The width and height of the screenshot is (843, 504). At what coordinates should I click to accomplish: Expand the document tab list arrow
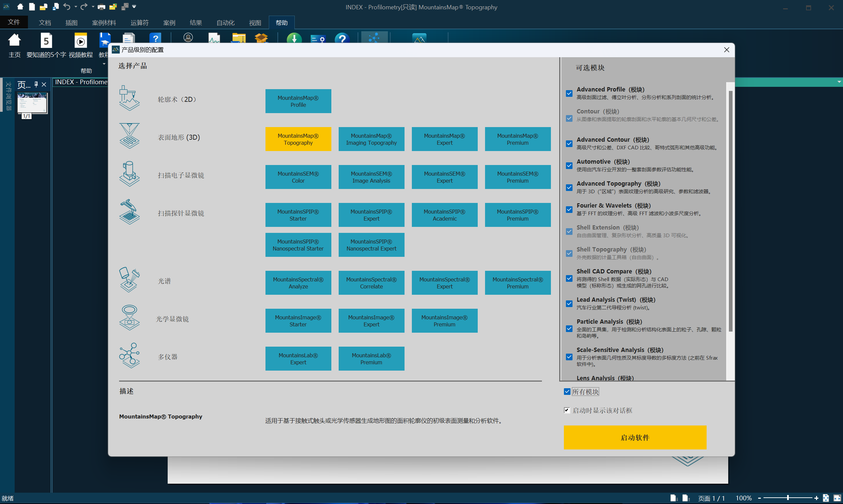[839, 82]
